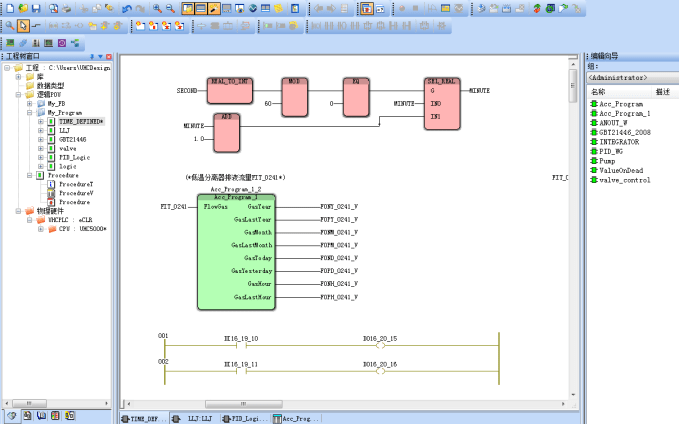The width and height of the screenshot is (679, 424).
Task: Zoom out with magnifier minus icon
Action: point(170,8)
